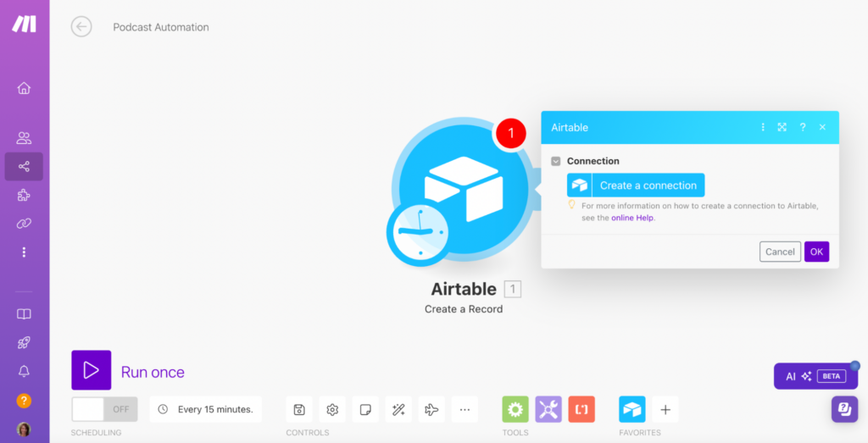This screenshot has width=868, height=443.
Task: Expand more controls with the ellipsis button
Action: coord(465,410)
